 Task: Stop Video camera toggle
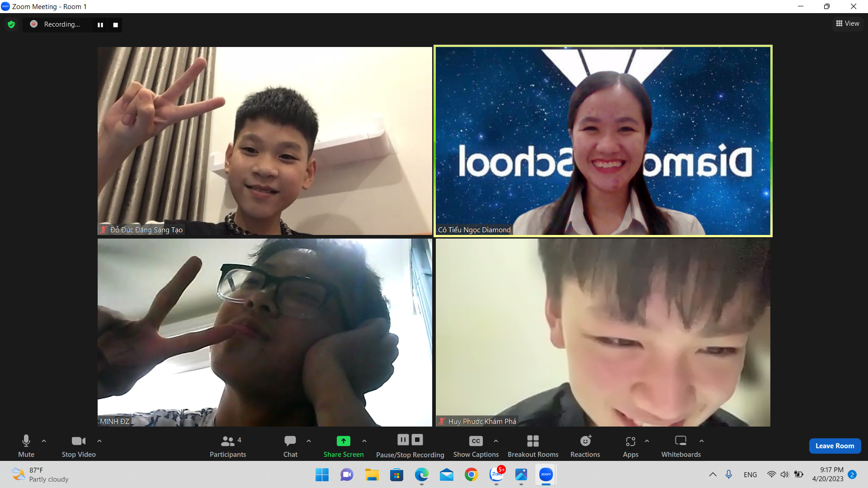[x=79, y=446]
